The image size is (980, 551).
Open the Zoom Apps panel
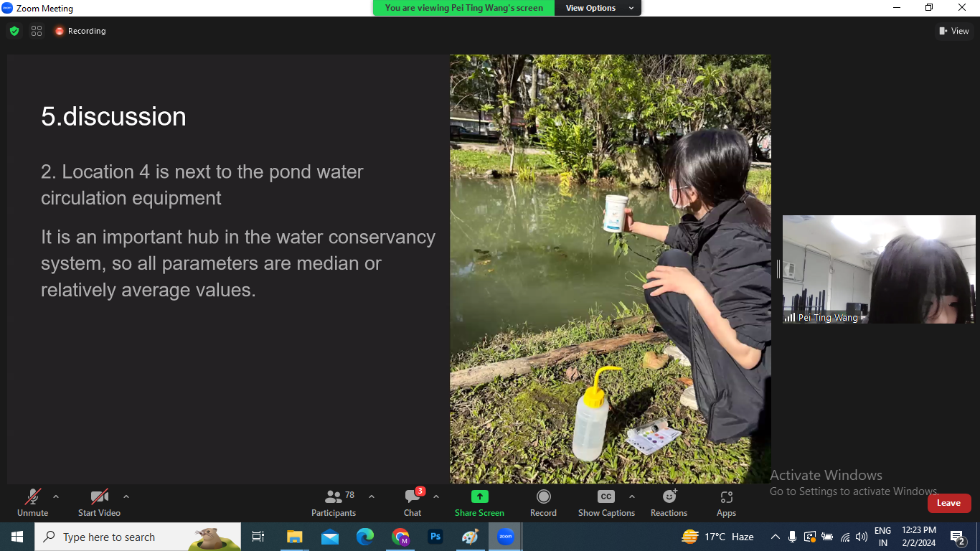point(727,503)
